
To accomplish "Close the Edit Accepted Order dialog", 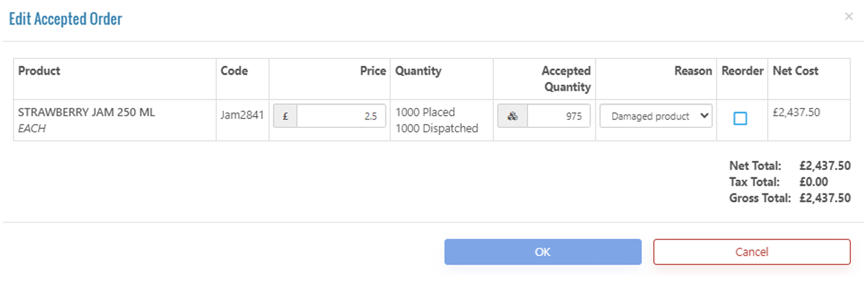I will [849, 17].
